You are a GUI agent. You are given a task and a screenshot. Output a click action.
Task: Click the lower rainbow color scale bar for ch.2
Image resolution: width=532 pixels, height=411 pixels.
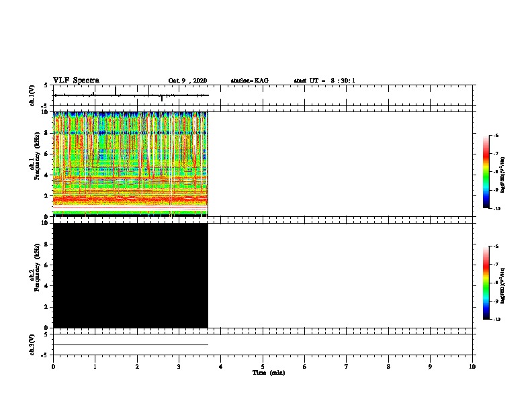point(486,283)
